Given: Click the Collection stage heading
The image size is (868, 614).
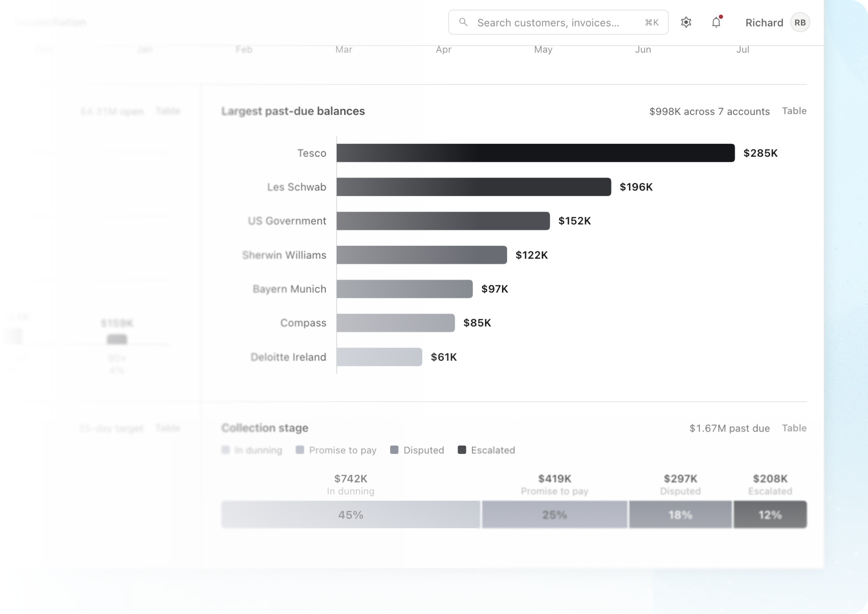Looking at the screenshot, I should tap(265, 428).
